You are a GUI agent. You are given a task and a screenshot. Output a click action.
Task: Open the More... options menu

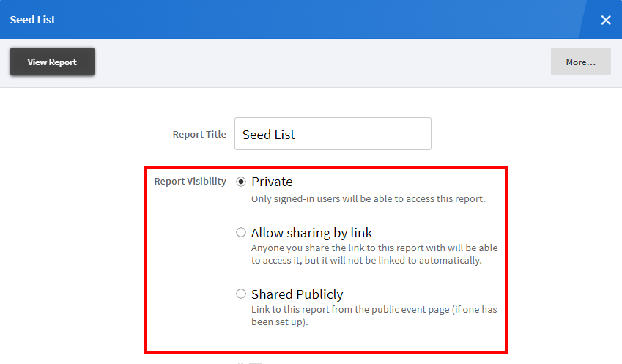[580, 62]
